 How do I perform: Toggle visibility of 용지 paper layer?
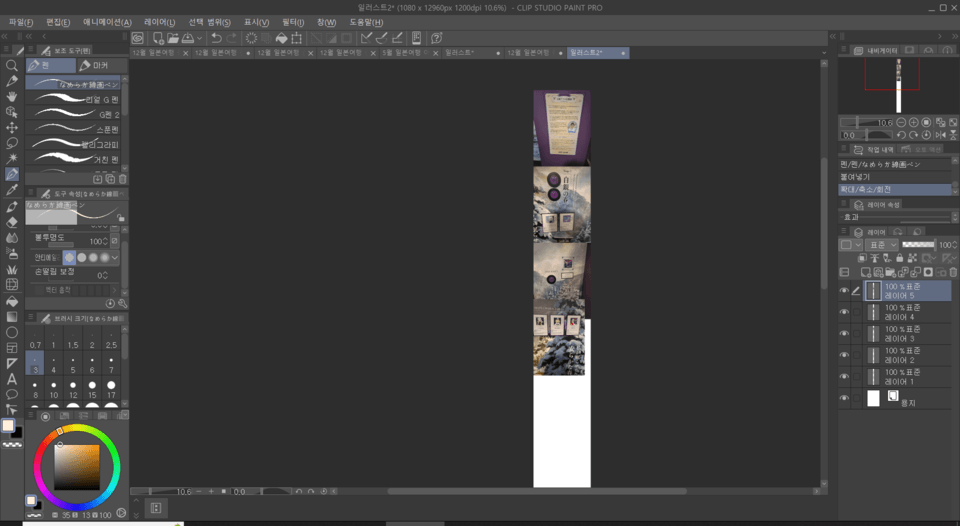(844, 398)
